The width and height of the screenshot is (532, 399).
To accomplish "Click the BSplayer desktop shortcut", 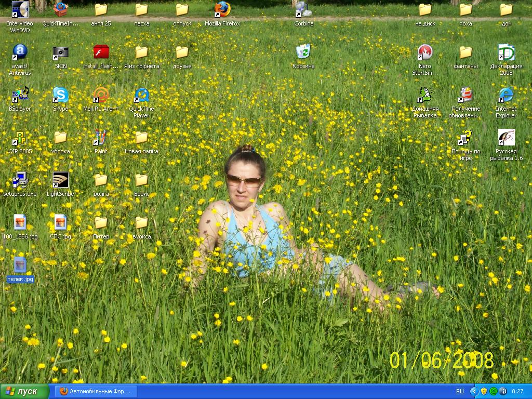I will pyautogui.click(x=20, y=95).
